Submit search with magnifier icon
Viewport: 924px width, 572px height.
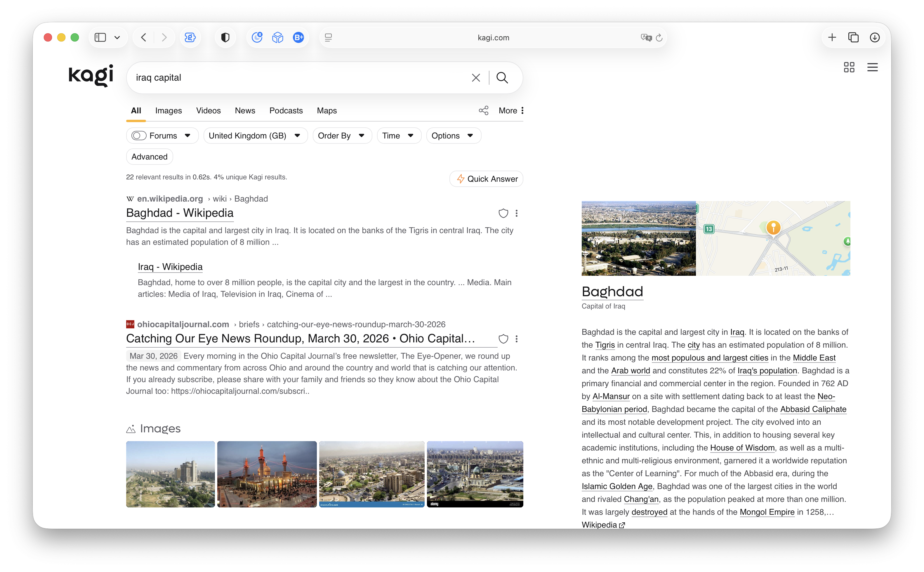click(x=502, y=77)
